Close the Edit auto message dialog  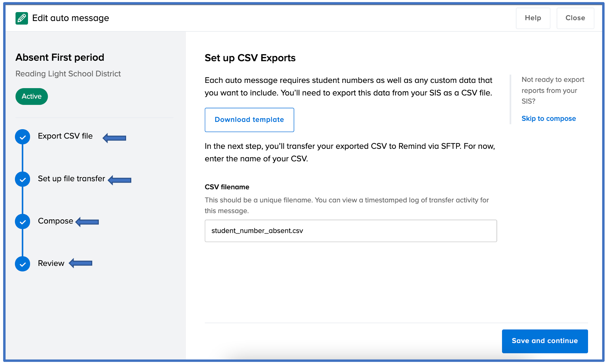(575, 18)
